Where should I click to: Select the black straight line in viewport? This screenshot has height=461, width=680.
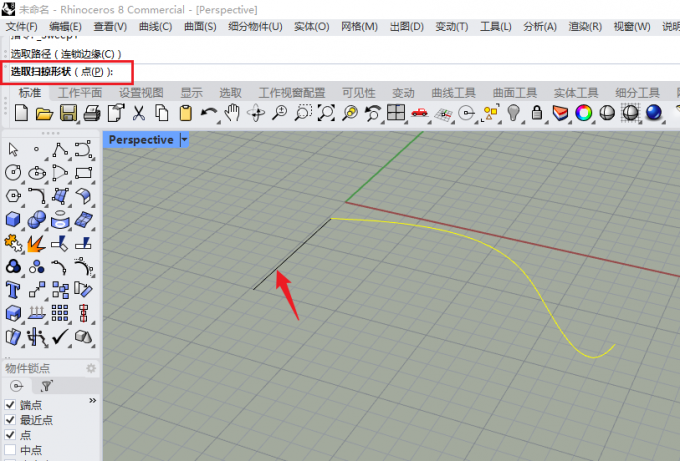coord(291,254)
